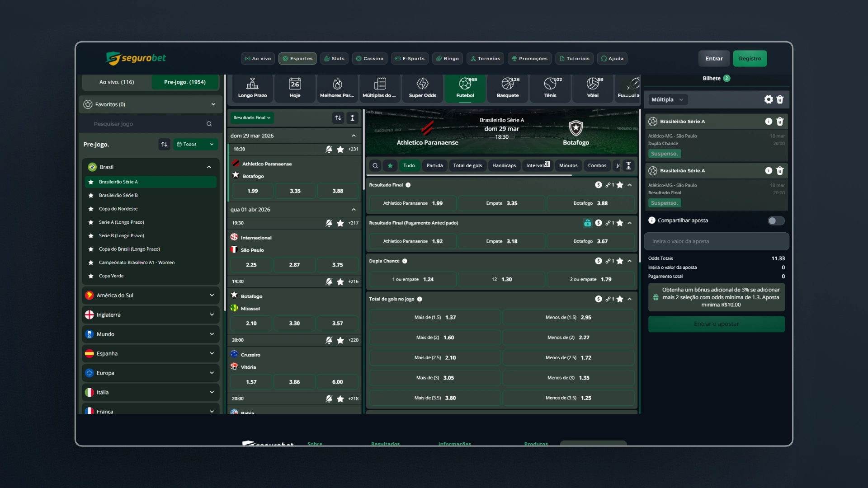Click the market tabs horizontal scrollbar

(469, 175)
